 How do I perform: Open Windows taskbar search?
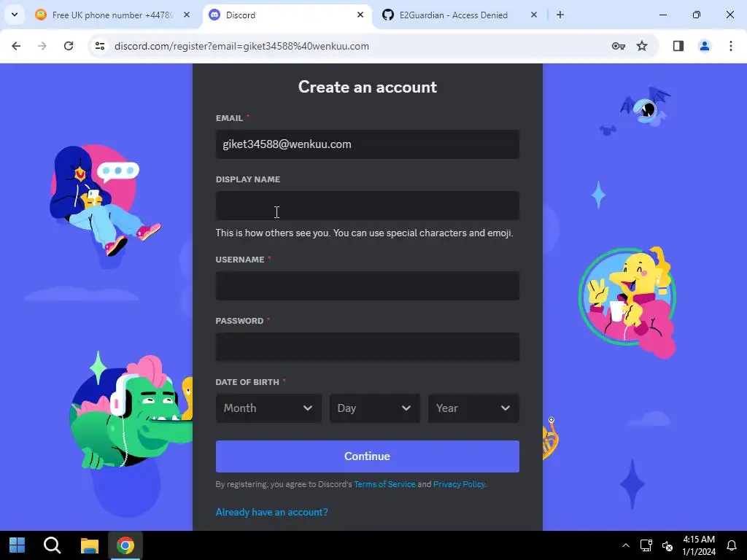point(53,545)
